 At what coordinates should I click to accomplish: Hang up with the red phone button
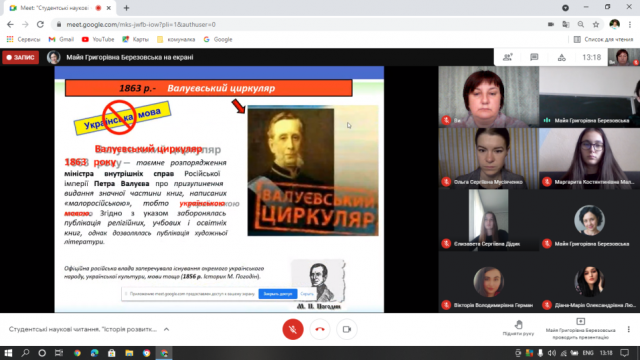[x=320, y=329]
